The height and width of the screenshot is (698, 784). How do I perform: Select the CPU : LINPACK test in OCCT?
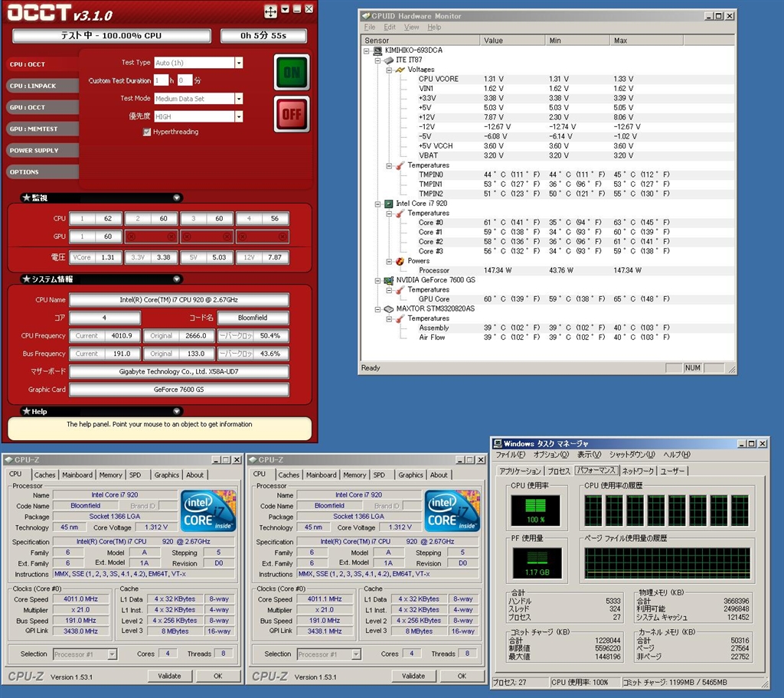(x=43, y=86)
